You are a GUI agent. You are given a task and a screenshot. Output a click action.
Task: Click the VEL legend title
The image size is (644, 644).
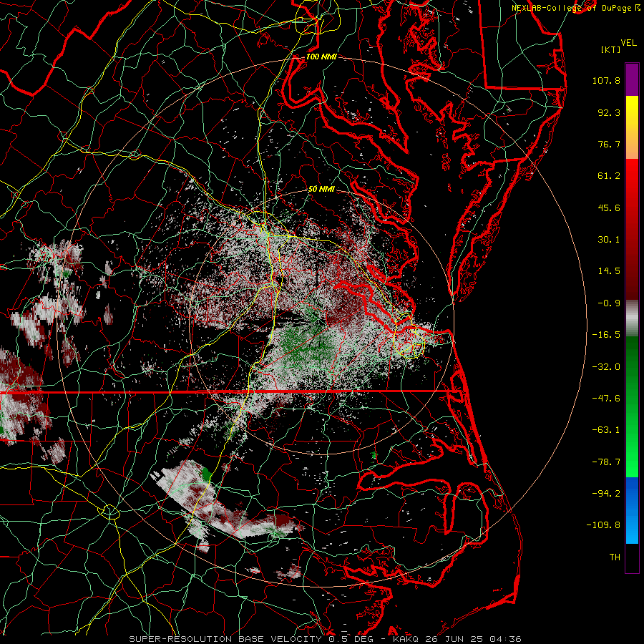click(x=628, y=43)
